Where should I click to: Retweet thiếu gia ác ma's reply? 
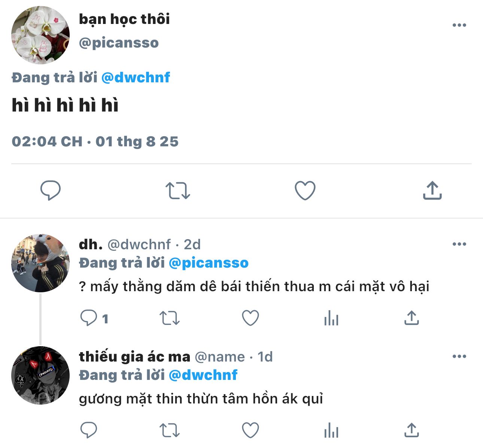(x=170, y=430)
